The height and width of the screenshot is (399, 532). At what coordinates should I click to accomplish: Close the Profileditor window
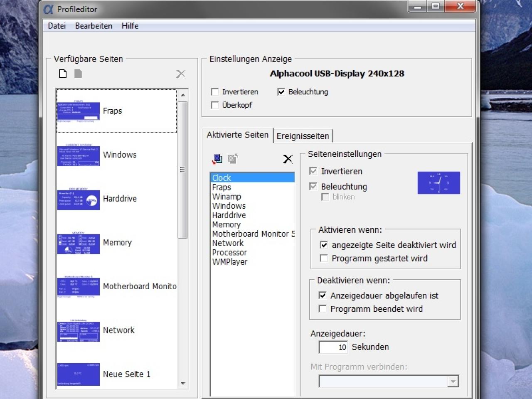point(460,6)
